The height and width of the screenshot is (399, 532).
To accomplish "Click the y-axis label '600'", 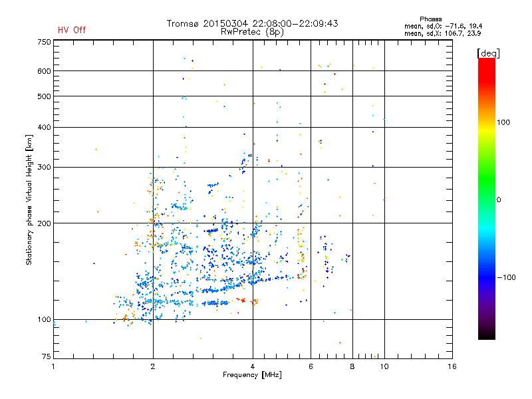I will pyautogui.click(x=44, y=71).
